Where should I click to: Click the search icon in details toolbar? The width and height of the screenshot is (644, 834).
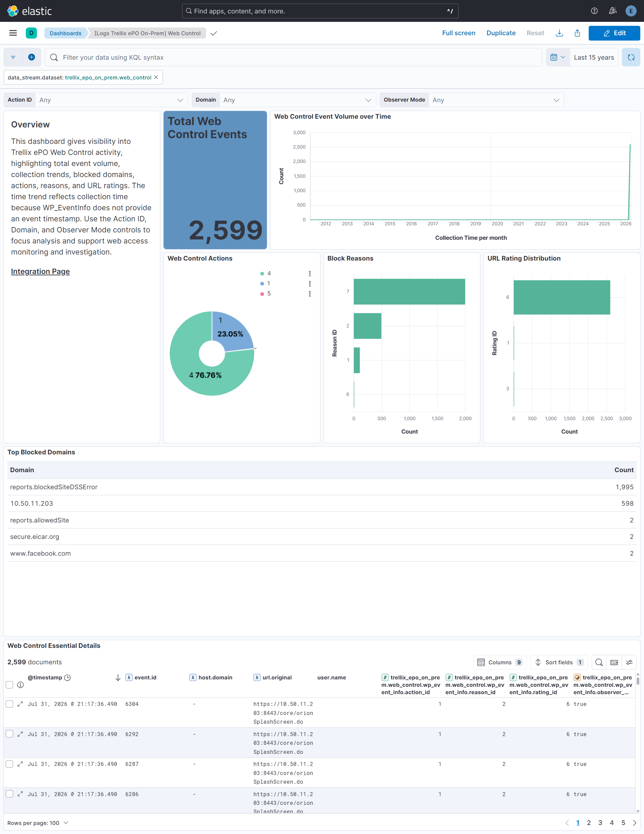[x=599, y=662]
